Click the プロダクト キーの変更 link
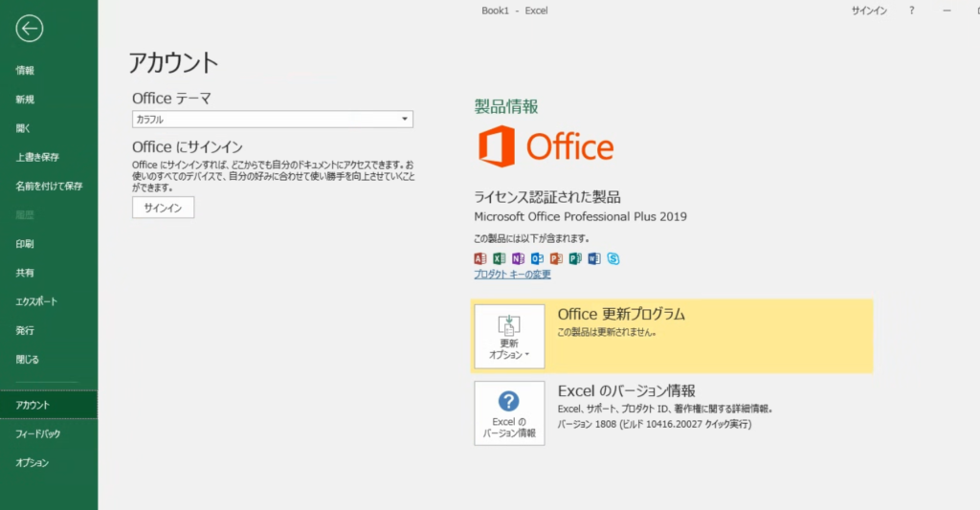Image resolution: width=980 pixels, height=510 pixels. click(x=512, y=275)
